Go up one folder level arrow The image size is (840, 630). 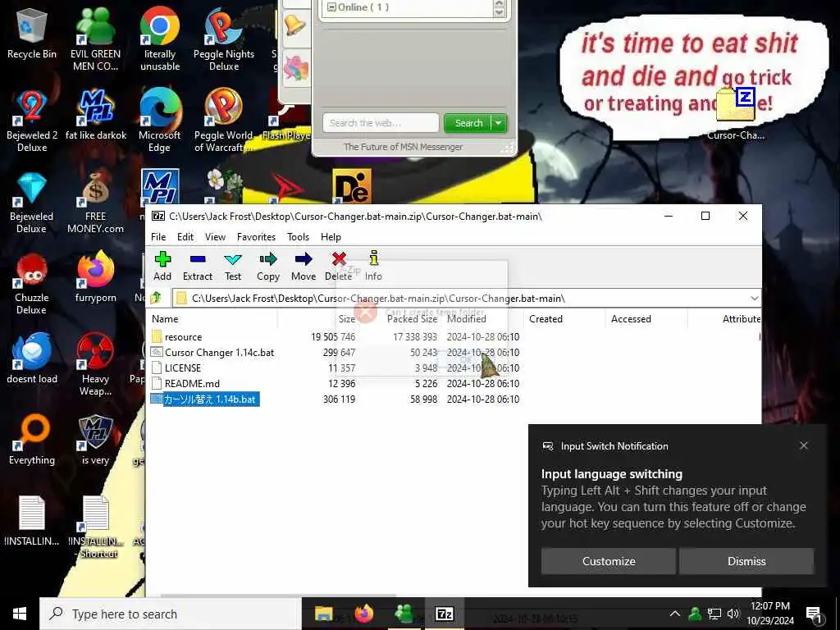coord(157,298)
